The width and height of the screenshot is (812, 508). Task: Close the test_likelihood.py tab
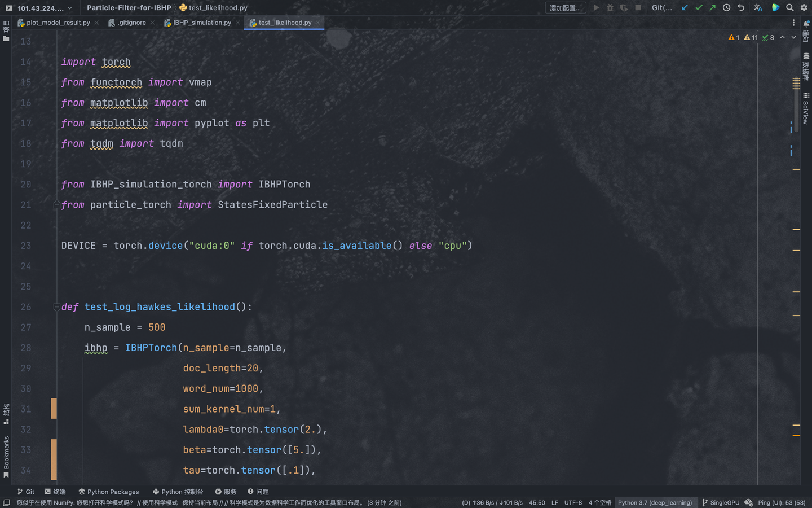click(x=318, y=23)
